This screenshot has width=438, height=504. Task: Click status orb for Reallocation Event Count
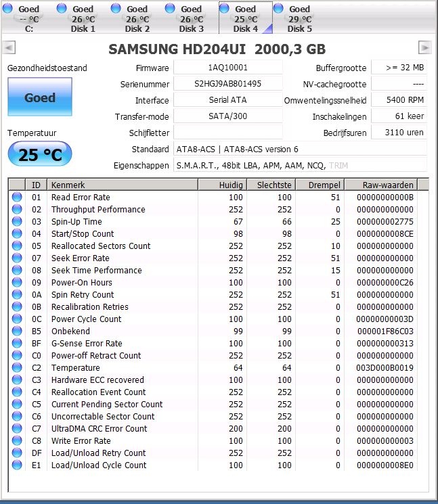pyautogui.click(x=17, y=392)
